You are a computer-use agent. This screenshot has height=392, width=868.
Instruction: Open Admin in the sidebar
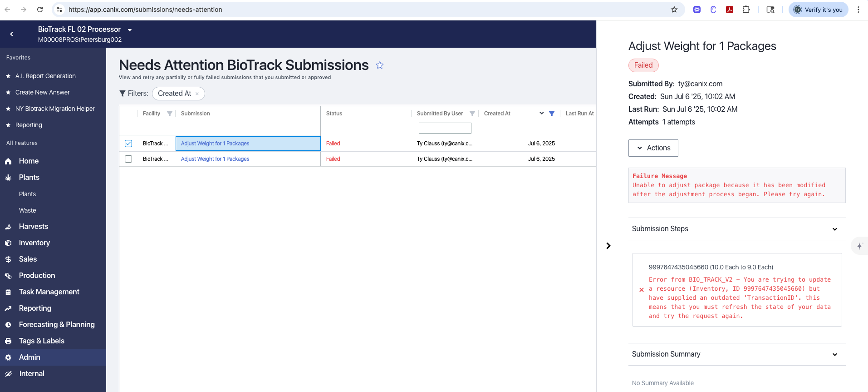click(53, 357)
